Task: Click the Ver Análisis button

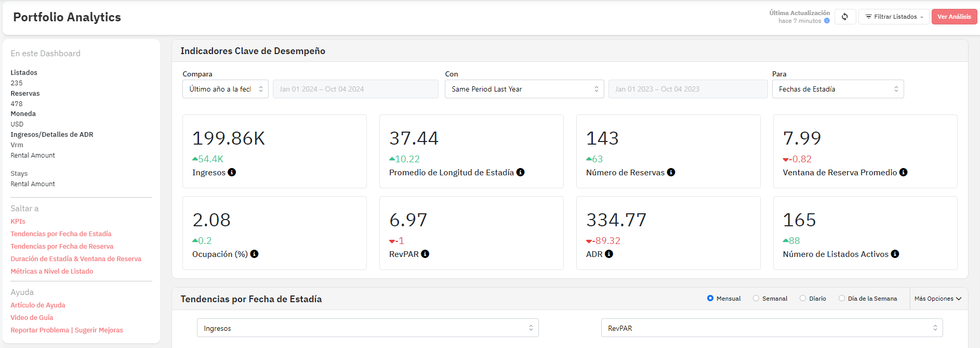Action: (954, 17)
